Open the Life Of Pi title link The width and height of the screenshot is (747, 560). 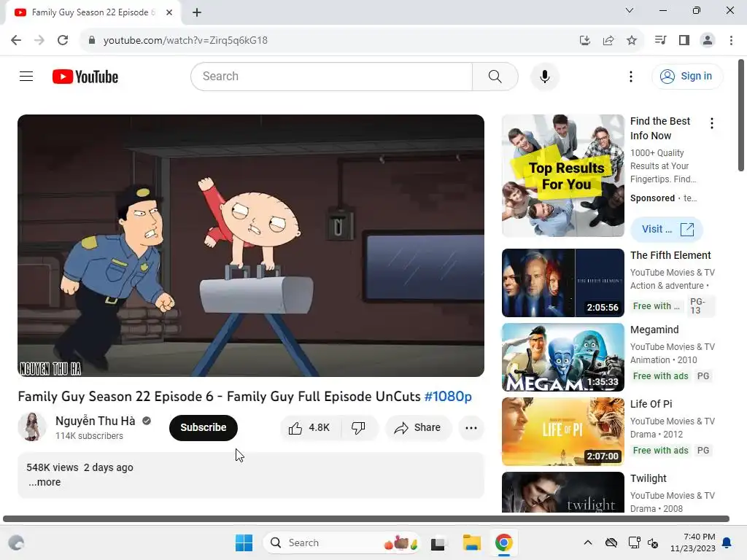[x=651, y=404]
